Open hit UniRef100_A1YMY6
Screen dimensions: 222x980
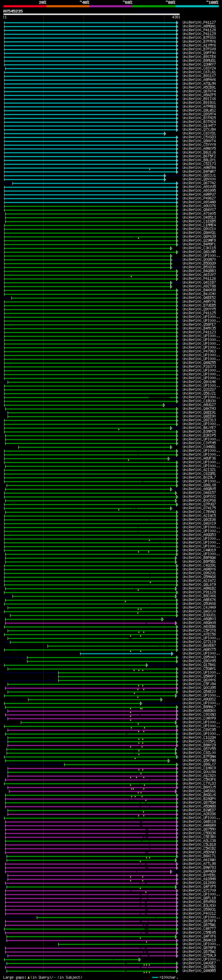pos(199,45)
